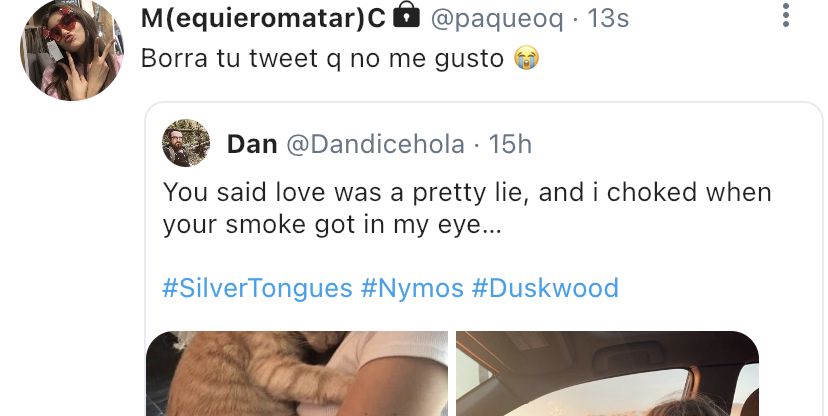This screenshot has width=828, height=416.
Task: Open the M(equieromatar)C profile picture
Action: pos(71,50)
